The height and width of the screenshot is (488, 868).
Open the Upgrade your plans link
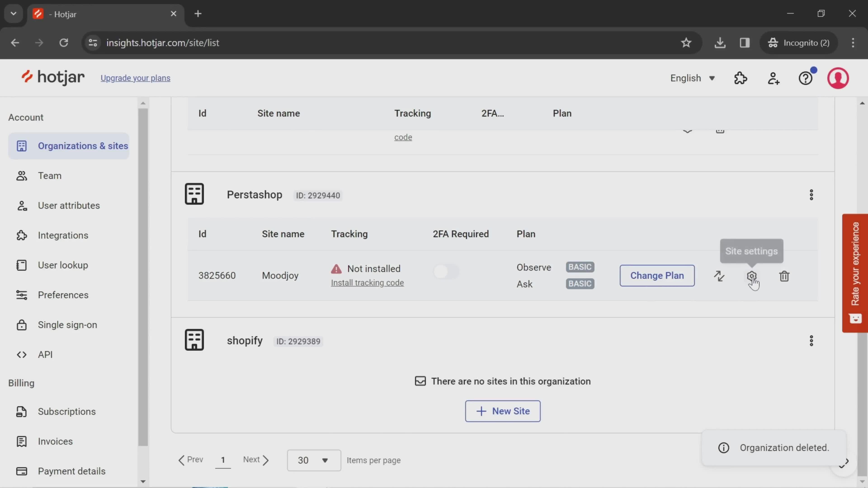click(135, 78)
